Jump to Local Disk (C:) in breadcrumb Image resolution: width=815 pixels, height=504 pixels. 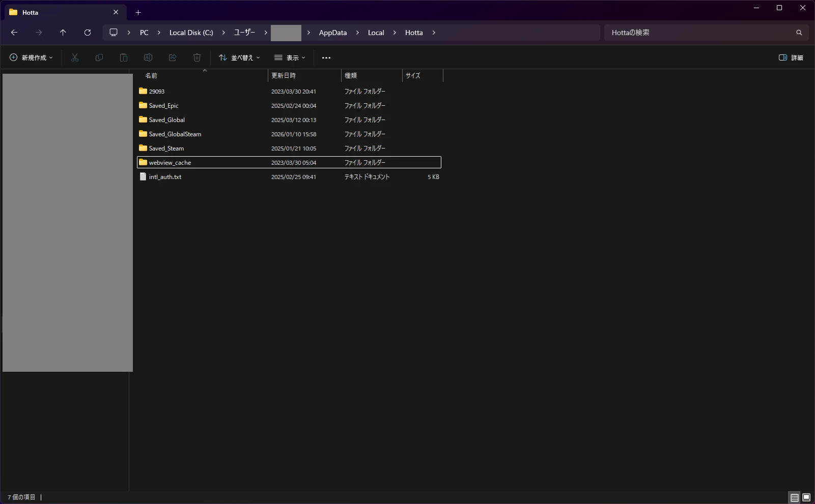coord(191,33)
